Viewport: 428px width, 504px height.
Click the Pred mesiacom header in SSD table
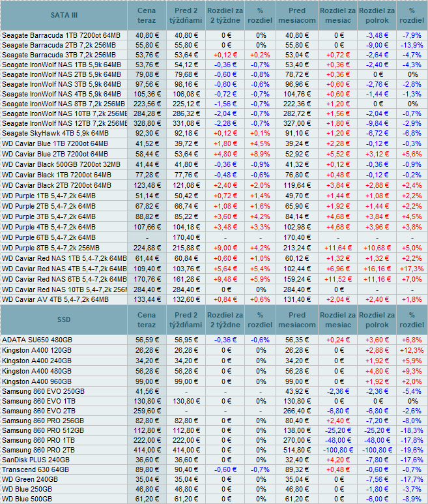coord(297,320)
